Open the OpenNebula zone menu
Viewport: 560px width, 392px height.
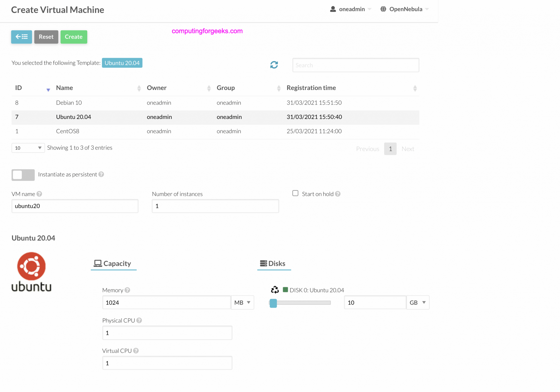pyautogui.click(x=405, y=9)
